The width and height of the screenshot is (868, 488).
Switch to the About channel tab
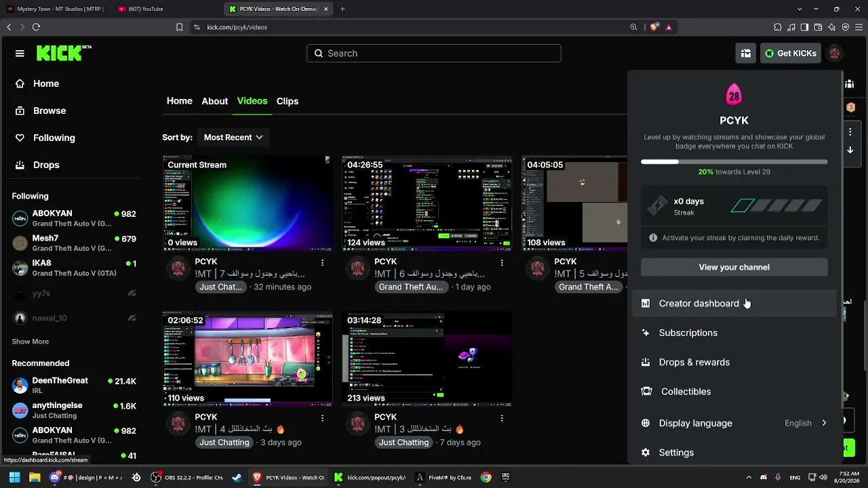(x=214, y=101)
